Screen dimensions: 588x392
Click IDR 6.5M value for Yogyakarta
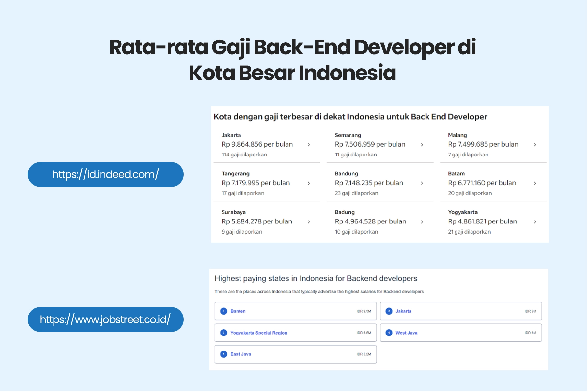(x=364, y=333)
